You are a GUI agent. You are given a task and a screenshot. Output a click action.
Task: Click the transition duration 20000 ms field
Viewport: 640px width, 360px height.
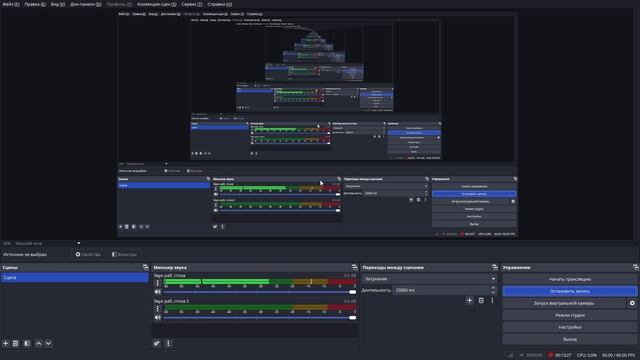[x=441, y=290]
